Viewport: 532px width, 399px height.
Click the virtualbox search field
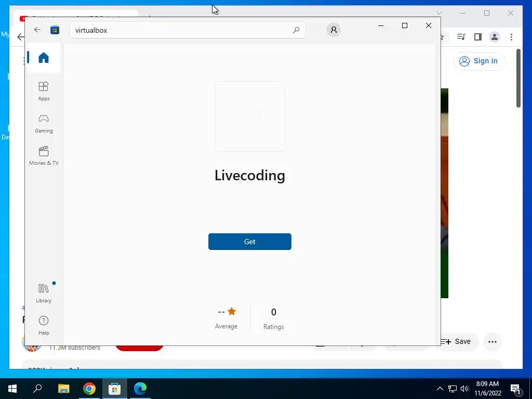[187, 30]
